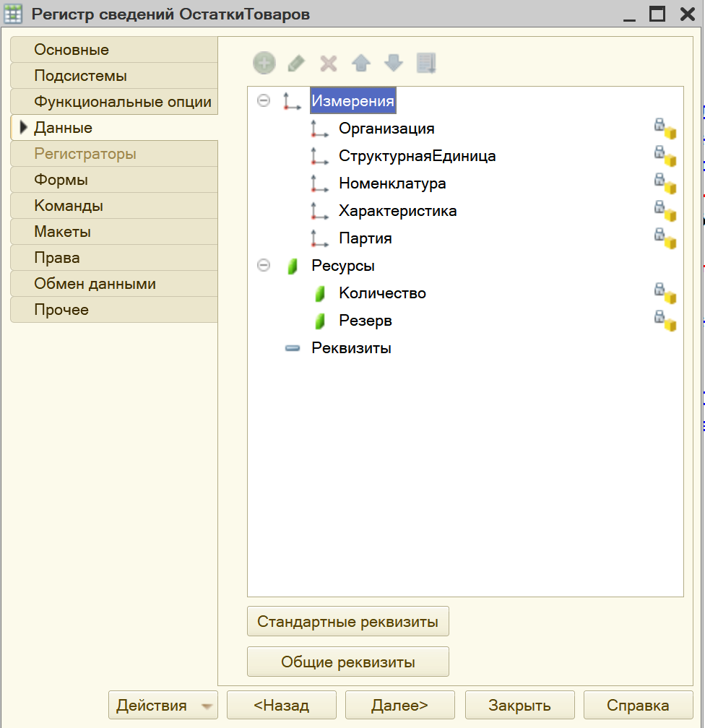Select the Обмен данными tab
705x728 pixels.
(114, 284)
